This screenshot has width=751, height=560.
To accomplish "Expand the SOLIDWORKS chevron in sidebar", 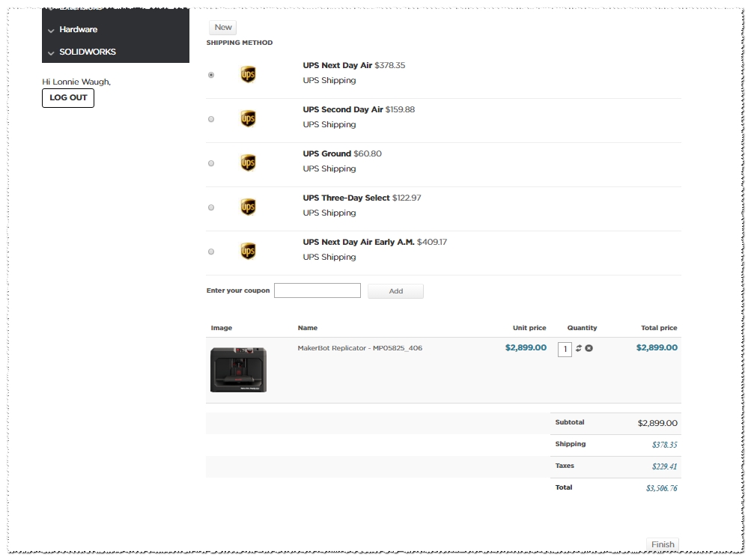I will [51, 52].
